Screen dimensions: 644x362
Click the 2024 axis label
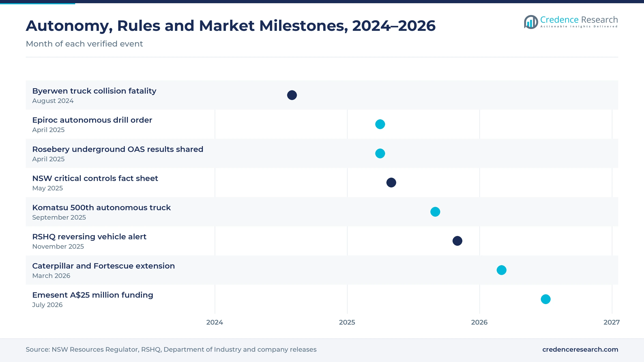point(215,322)
